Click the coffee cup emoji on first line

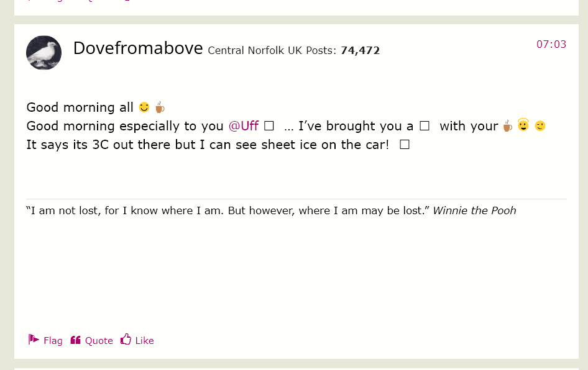click(160, 107)
